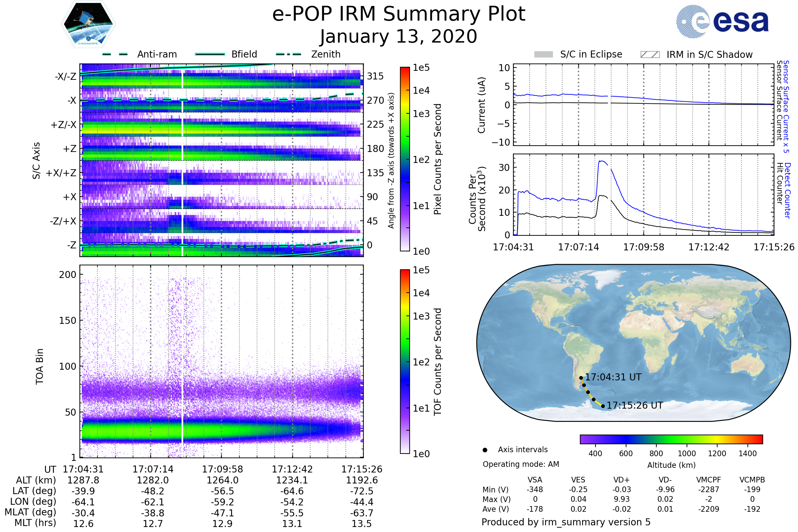The width and height of the screenshot is (798, 532).
Task: Click the 17:09:58 UT tick label under TOA plot
Action: pyautogui.click(x=222, y=469)
